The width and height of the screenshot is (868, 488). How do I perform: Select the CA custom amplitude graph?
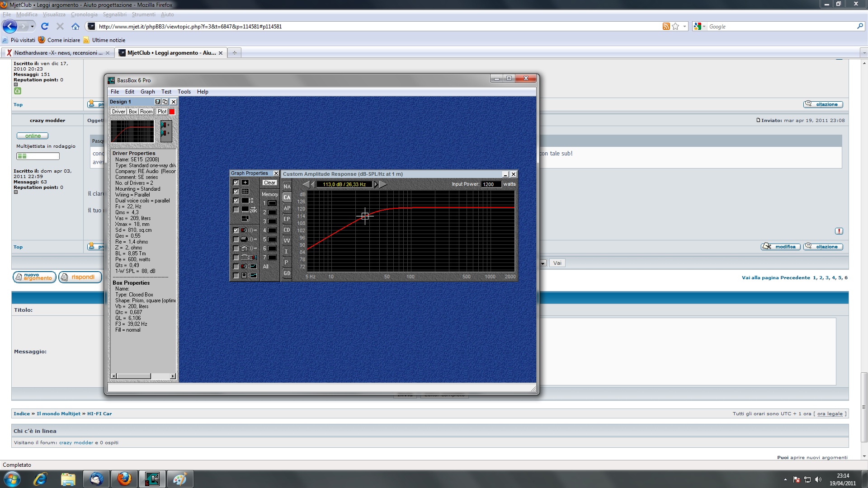coord(287,197)
